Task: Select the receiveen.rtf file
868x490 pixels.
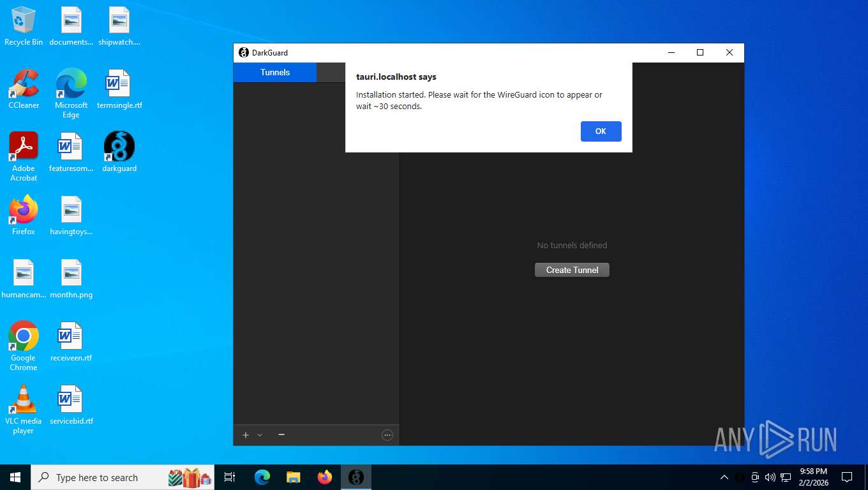Action: 71,341
